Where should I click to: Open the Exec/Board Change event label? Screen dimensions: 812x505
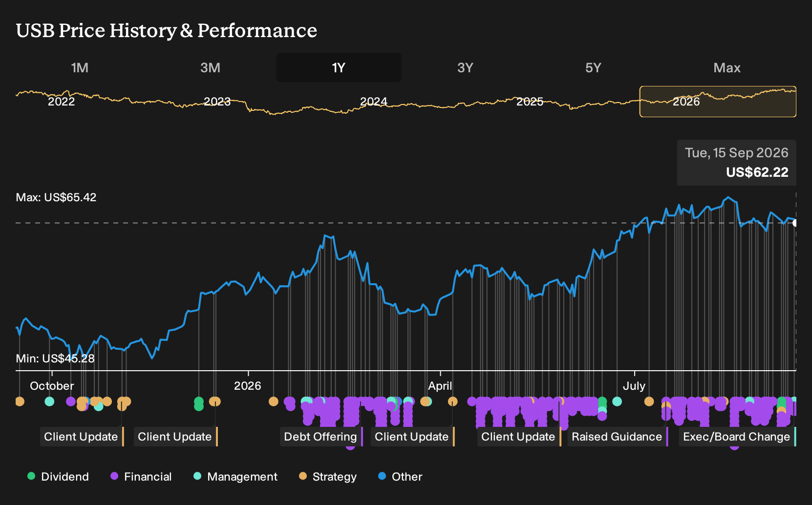(737, 437)
